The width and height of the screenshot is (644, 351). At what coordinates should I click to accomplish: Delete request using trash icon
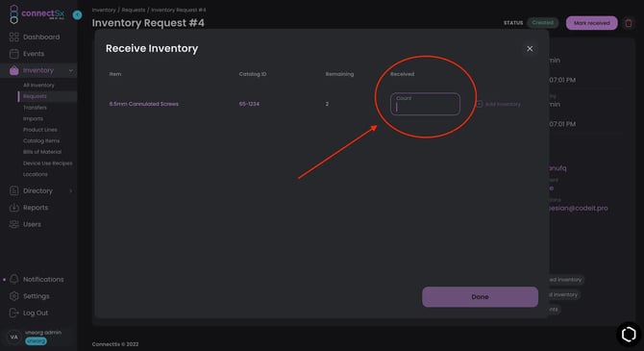click(629, 23)
